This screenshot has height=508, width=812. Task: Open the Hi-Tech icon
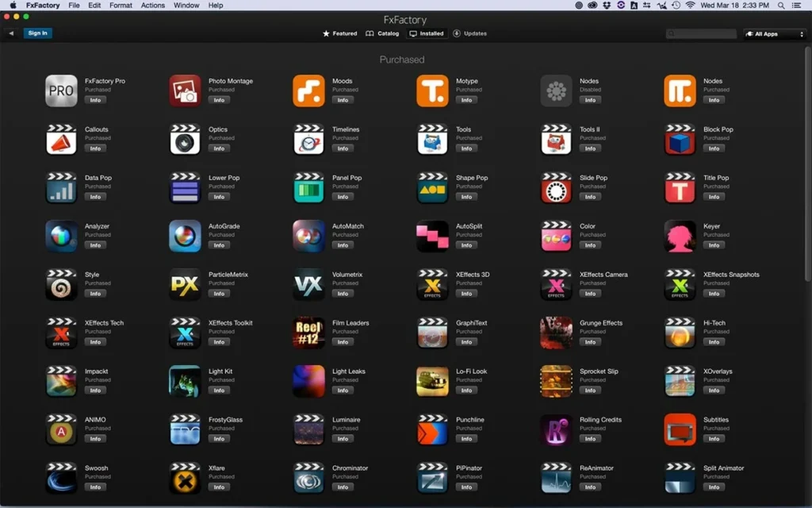point(680,333)
